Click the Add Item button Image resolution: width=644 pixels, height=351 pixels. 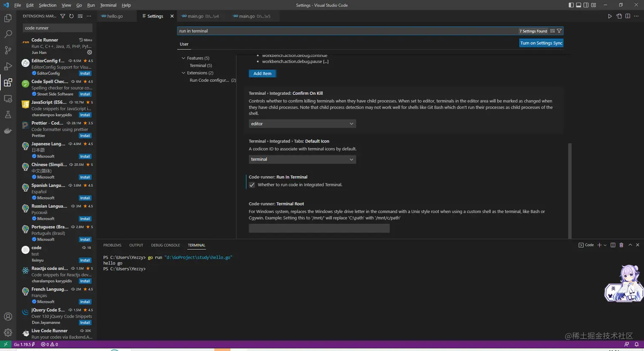click(262, 74)
